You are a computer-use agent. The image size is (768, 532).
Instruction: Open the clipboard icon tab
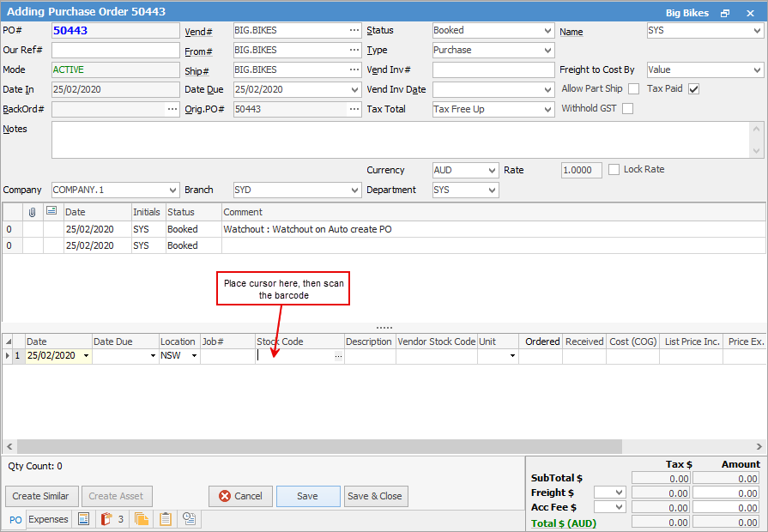(x=166, y=519)
